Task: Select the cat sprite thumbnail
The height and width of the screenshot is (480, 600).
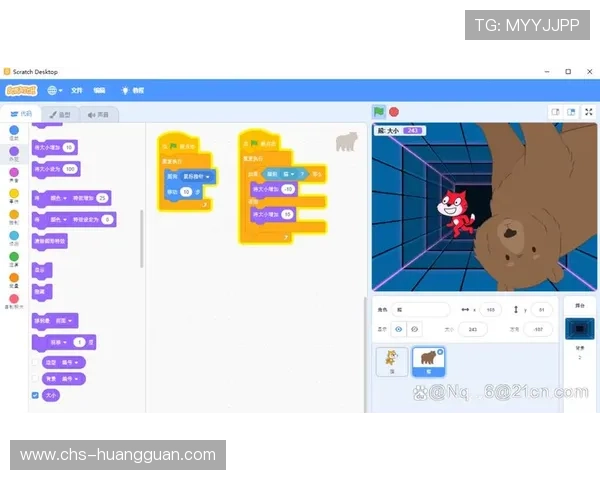Action: pyautogui.click(x=392, y=361)
